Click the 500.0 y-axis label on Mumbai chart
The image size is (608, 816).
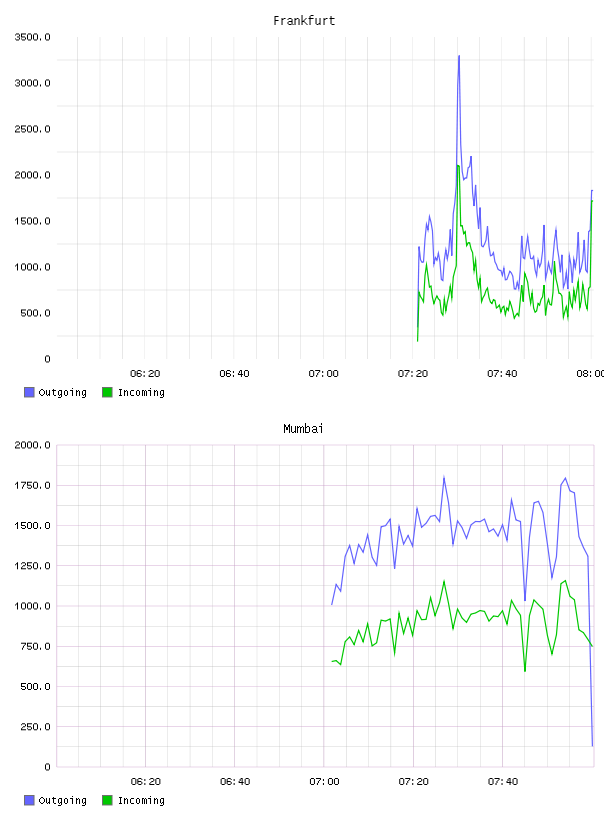pyautogui.click(x=35, y=686)
